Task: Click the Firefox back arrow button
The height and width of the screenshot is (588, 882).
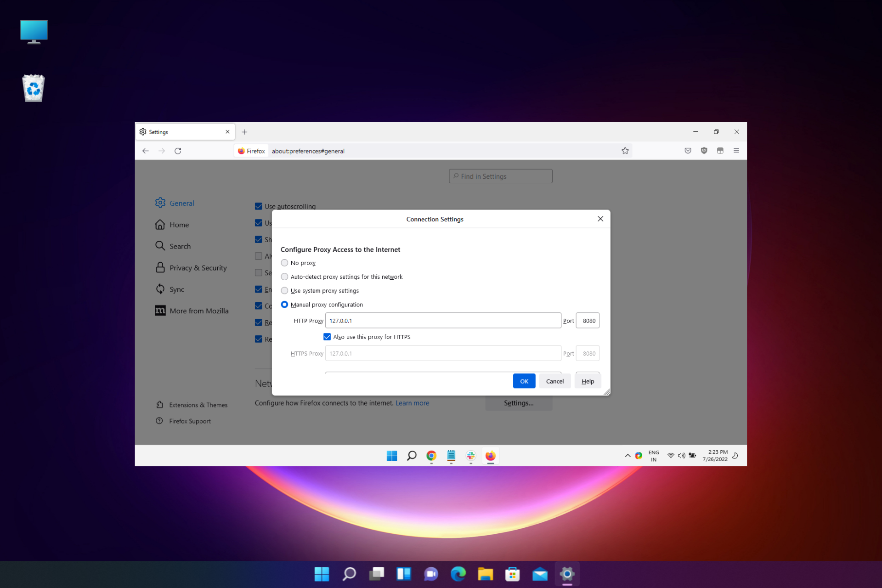Action: point(146,151)
